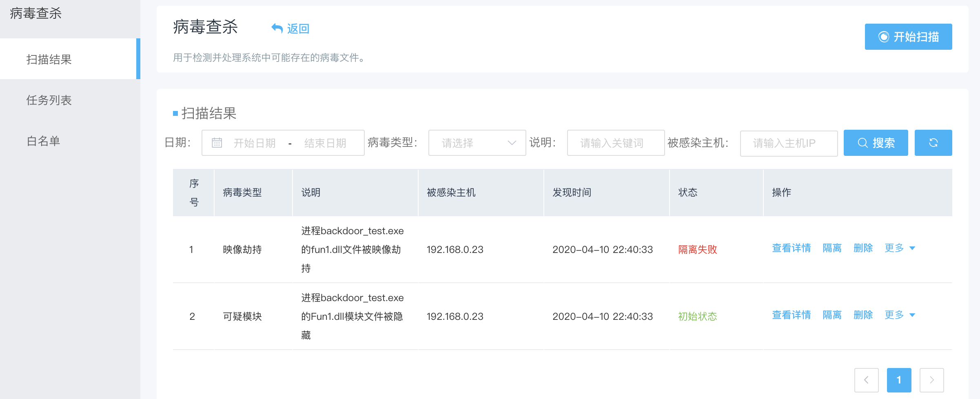Click the back arrow icon beside 返回
Screen dimensions: 980x399
[277, 28]
